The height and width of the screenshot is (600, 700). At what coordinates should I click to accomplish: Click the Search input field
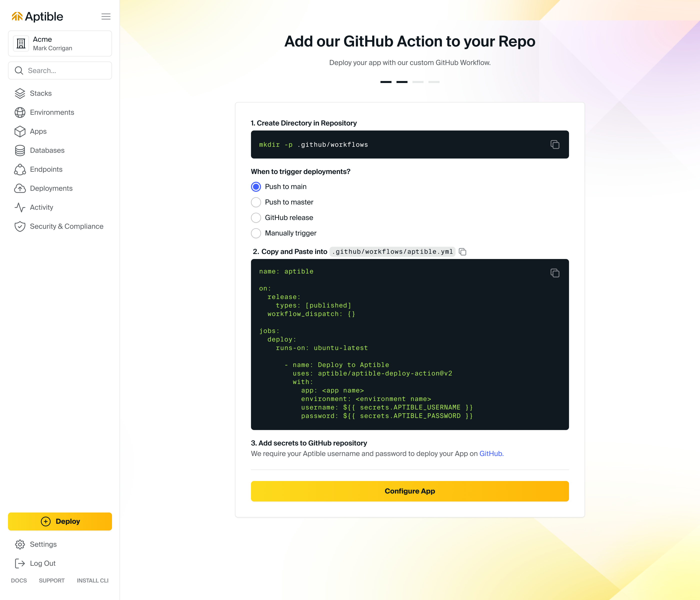(60, 70)
